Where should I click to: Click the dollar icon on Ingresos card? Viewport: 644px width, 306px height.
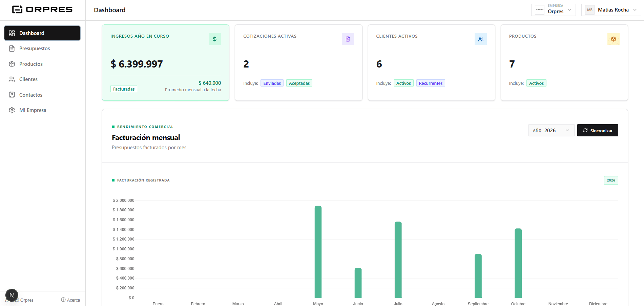[215, 39]
